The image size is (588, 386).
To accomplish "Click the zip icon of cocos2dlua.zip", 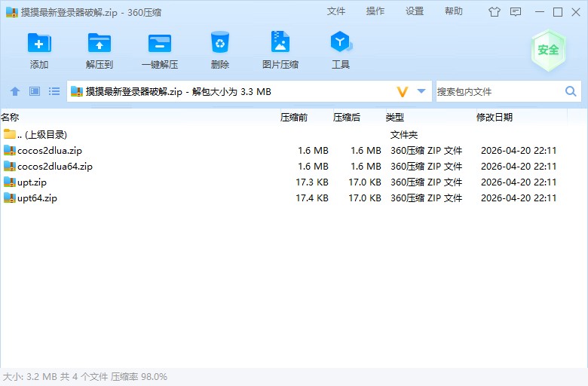I will 10,151.
